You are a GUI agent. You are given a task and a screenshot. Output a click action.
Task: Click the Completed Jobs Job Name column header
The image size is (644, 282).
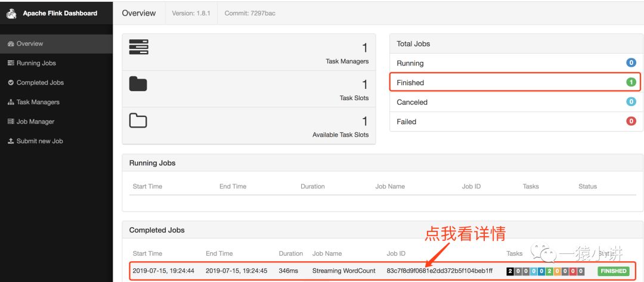tap(327, 253)
